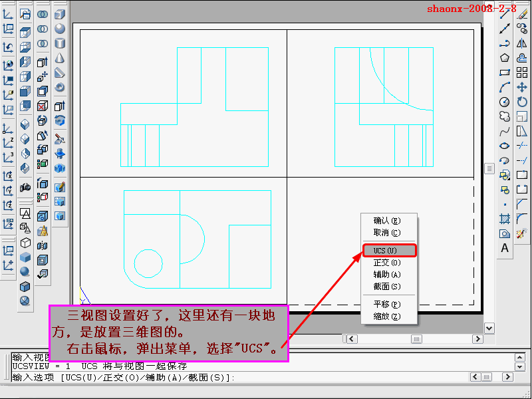
Task: Click the UCS Previous icon
Action: (8, 47)
